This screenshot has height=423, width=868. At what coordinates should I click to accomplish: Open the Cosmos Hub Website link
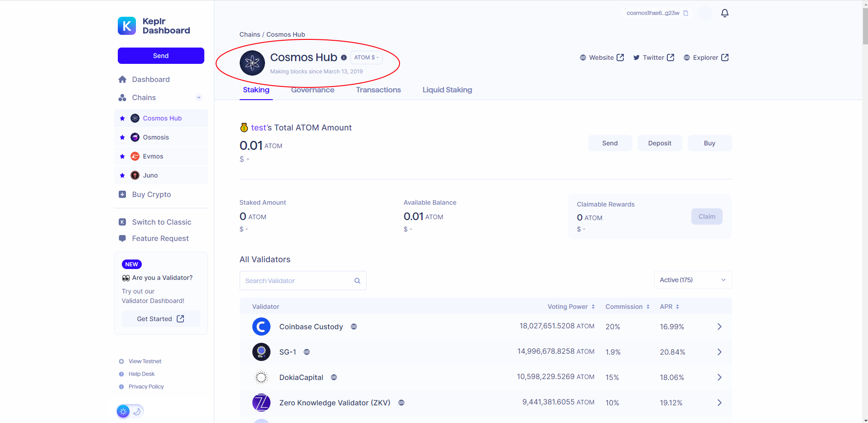coord(602,58)
